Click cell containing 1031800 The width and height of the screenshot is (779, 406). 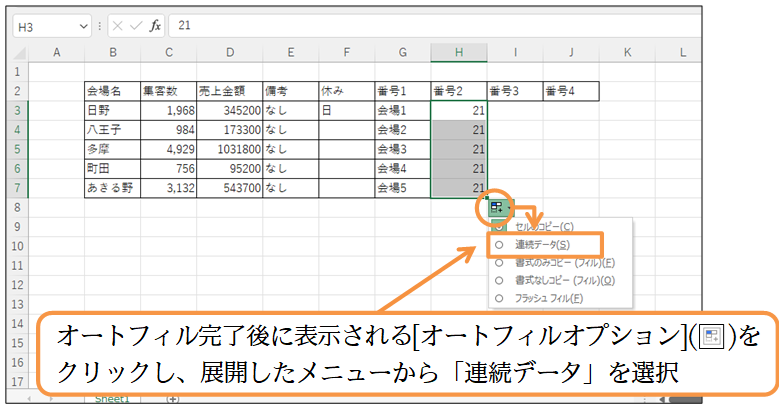click(x=230, y=149)
